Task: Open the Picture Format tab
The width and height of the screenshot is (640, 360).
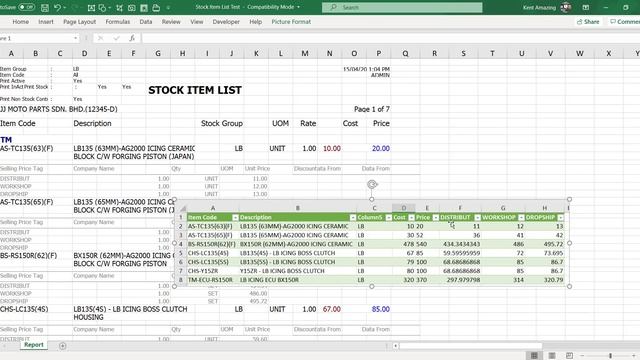Action: click(x=291, y=22)
